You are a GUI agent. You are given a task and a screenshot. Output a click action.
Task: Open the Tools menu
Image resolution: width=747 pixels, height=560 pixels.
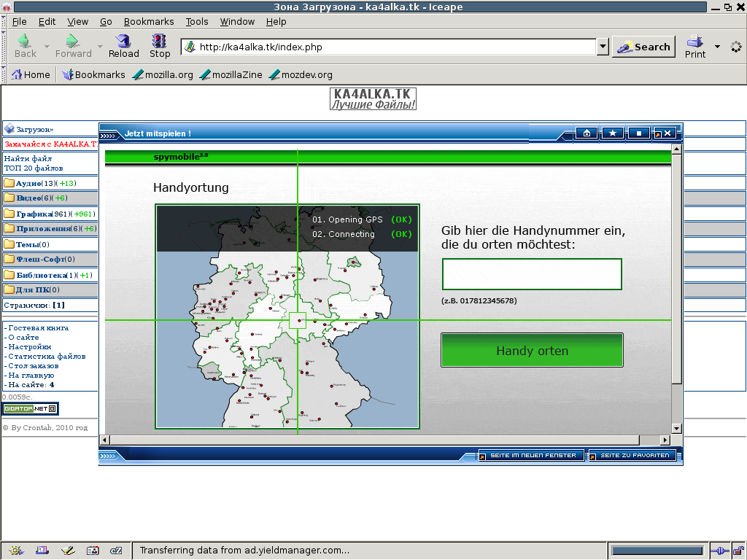197,22
